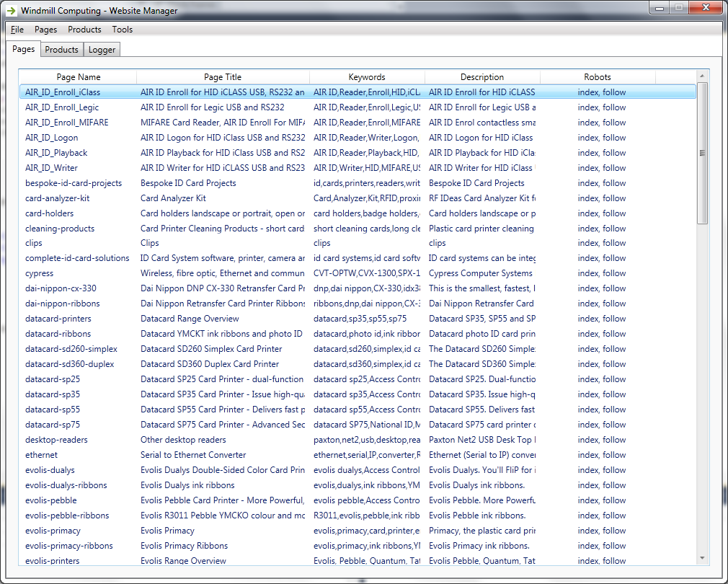Viewport: 728px width, 584px height.
Task: Open the Tools menu
Action: [122, 30]
